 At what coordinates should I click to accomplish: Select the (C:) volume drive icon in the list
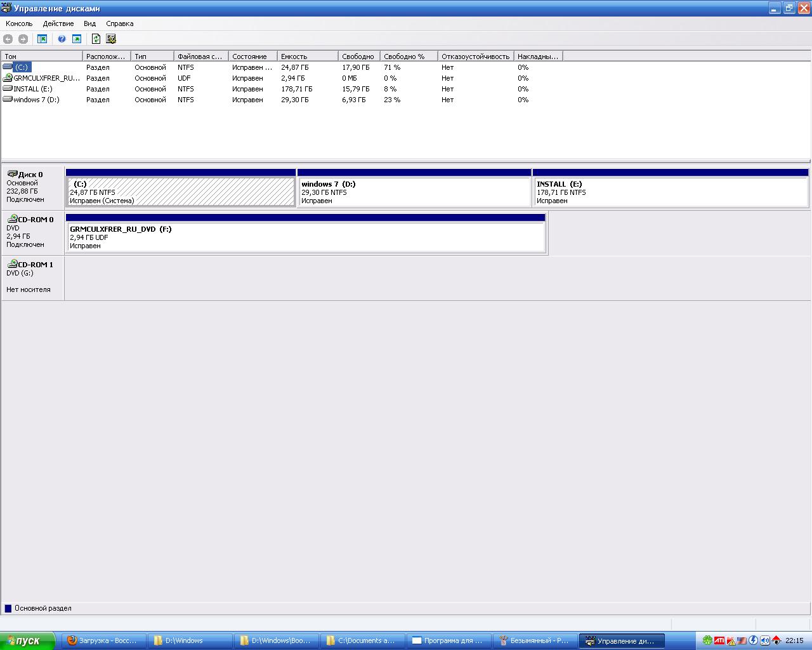pos(8,67)
